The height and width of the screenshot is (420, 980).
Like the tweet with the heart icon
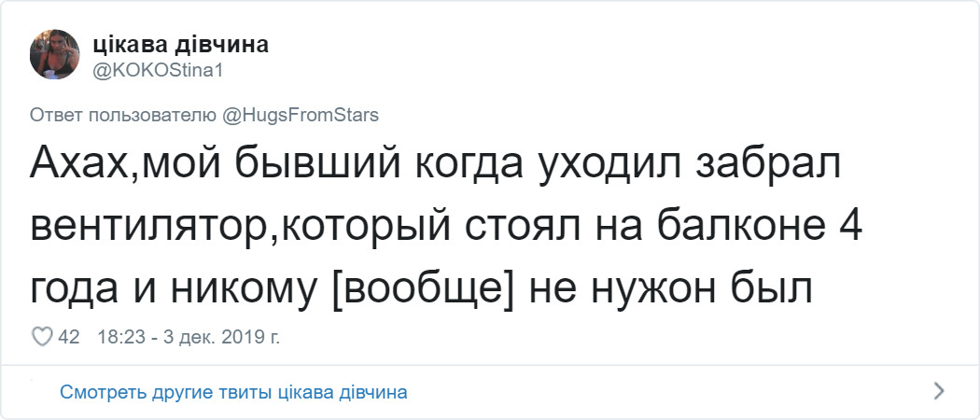(42, 338)
